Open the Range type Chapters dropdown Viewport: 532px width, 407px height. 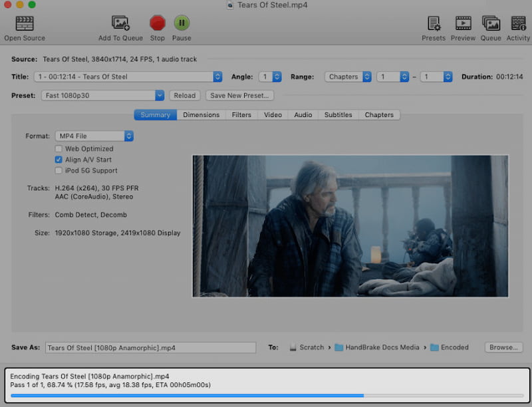point(348,76)
